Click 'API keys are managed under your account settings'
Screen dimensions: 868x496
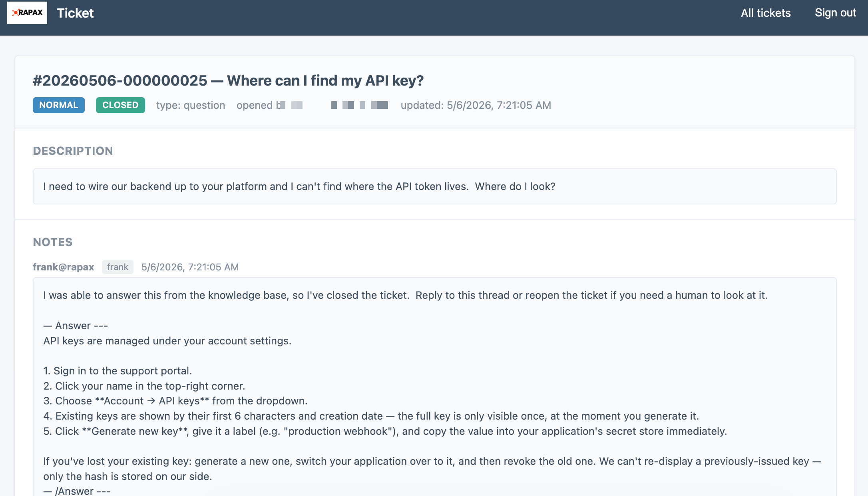tap(167, 341)
